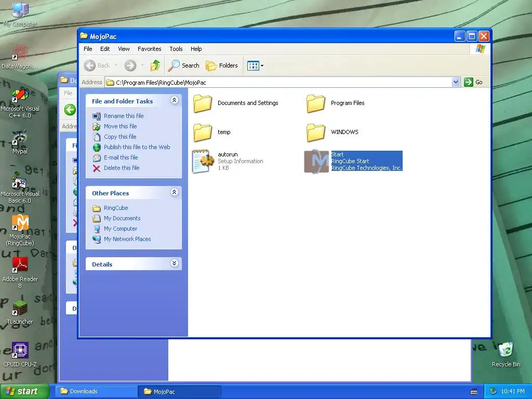Select Microsoft Visual Basic 6.0 desktop icon

20,181
